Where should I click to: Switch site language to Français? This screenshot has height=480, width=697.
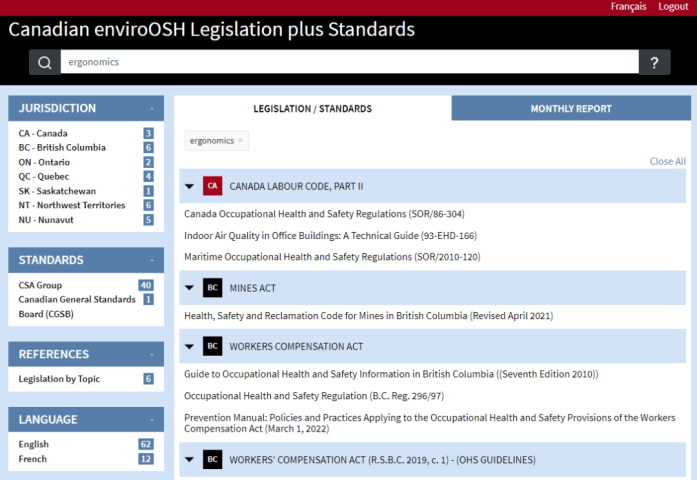click(628, 7)
